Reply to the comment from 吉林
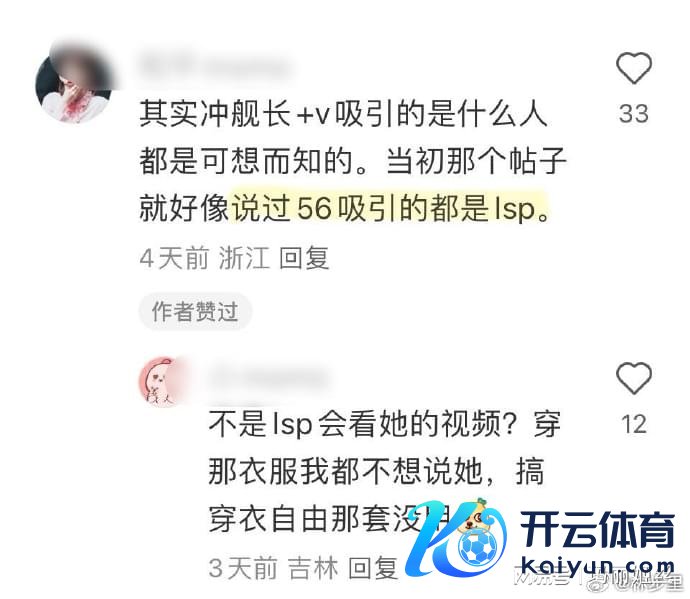Screen dimensions: 690x599 [373, 568]
